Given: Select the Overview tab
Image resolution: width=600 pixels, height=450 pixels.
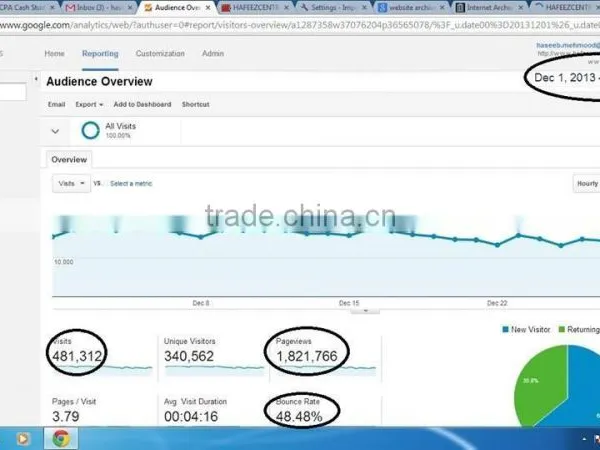Looking at the screenshot, I should pos(69,160).
